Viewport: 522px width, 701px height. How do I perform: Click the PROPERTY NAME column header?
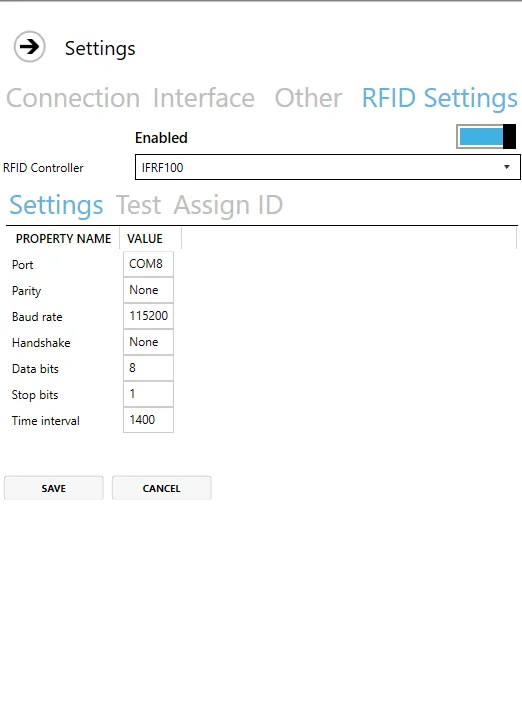(x=63, y=238)
